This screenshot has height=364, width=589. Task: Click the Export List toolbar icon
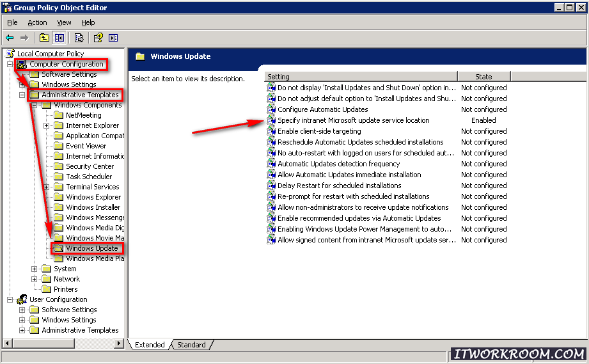click(79, 38)
